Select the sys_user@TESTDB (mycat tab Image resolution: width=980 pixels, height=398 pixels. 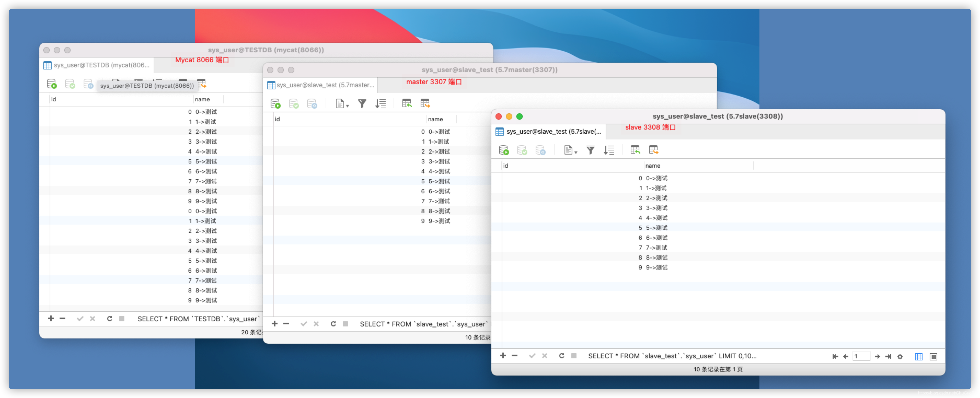click(97, 65)
